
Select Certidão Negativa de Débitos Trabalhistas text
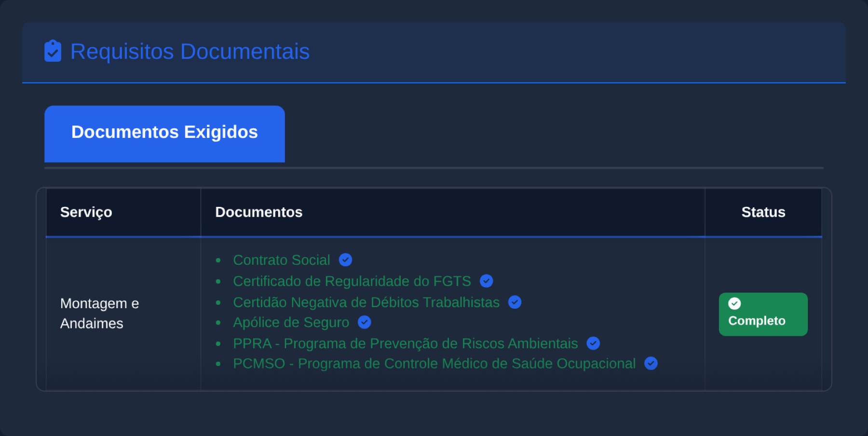[366, 302]
